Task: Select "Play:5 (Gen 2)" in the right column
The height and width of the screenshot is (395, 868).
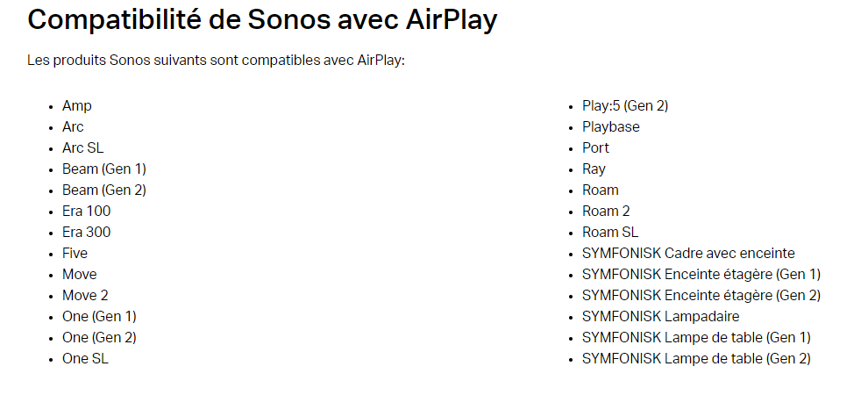Action: coord(625,106)
